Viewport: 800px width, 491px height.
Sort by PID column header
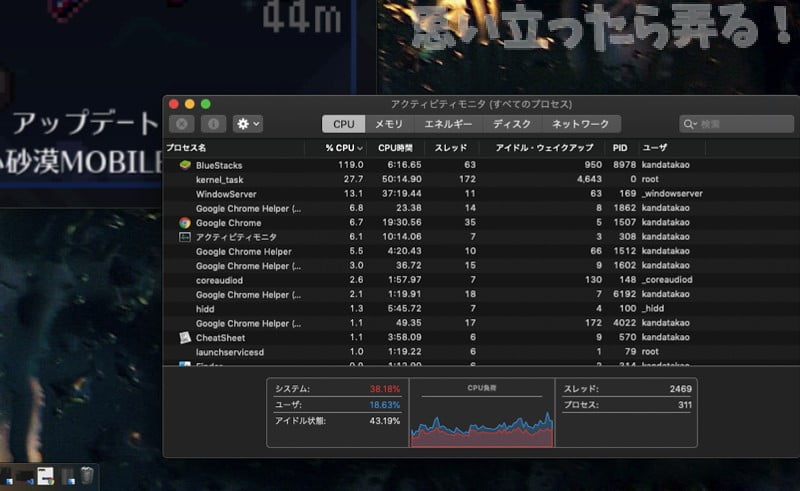pyautogui.click(x=620, y=148)
